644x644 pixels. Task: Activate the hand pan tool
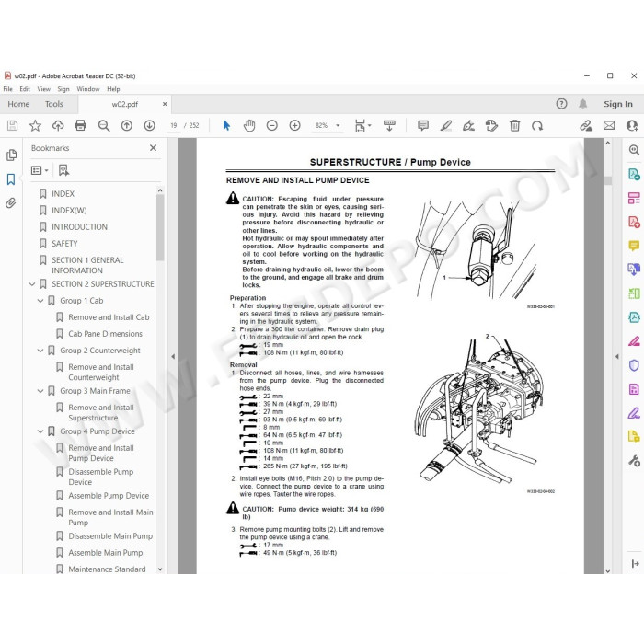point(249,126)
